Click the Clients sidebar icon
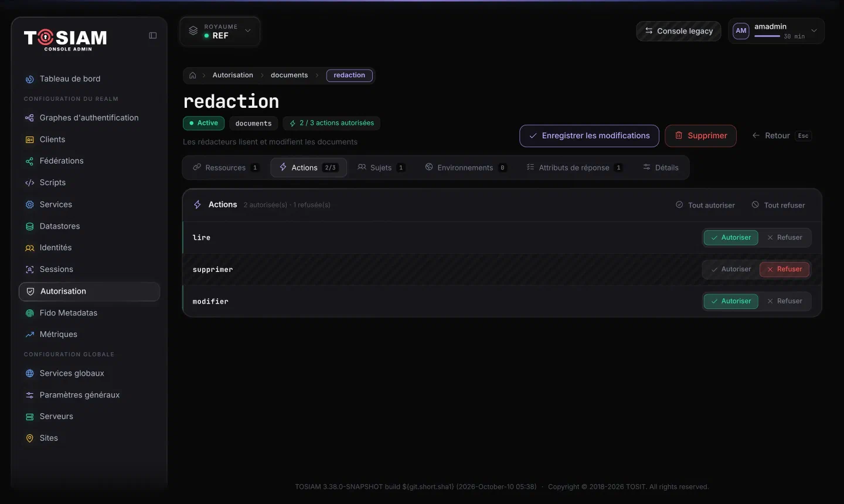Screen dimensions: 844x504 click(30, 139)
